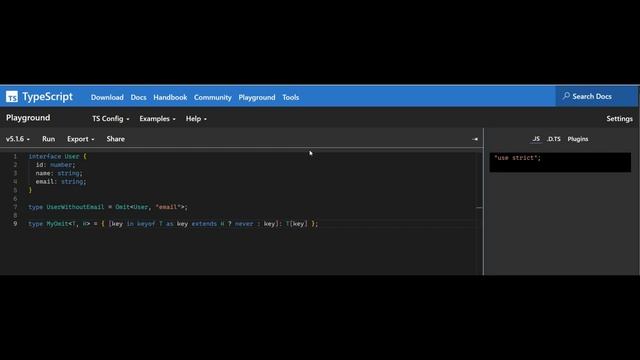Open the Settings panel
Image resolution: width=640 pixels, height=360 pixels.
619,119
